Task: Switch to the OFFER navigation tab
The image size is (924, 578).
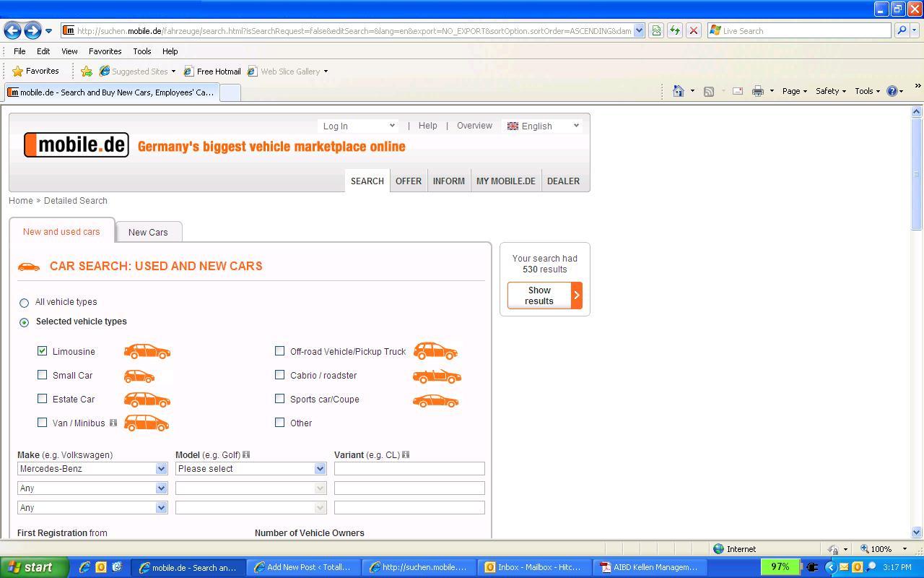Action: (409, 181)
